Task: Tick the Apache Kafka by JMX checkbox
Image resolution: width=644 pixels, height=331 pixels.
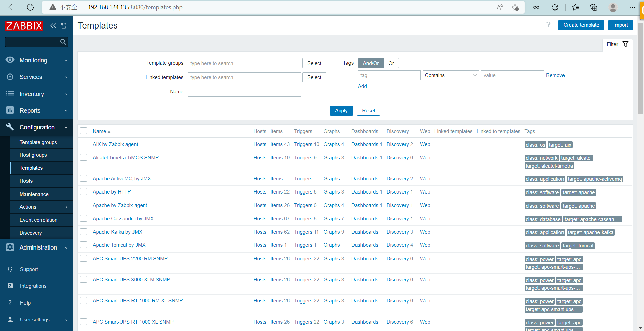Action: pyautogui.click(x=84, y=232)
